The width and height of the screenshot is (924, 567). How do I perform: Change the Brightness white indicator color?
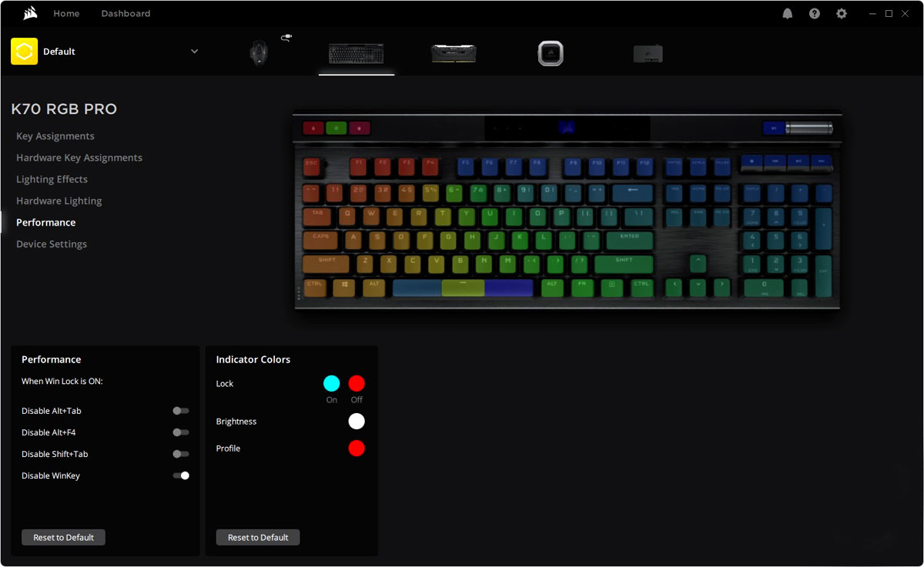point(357,421)
